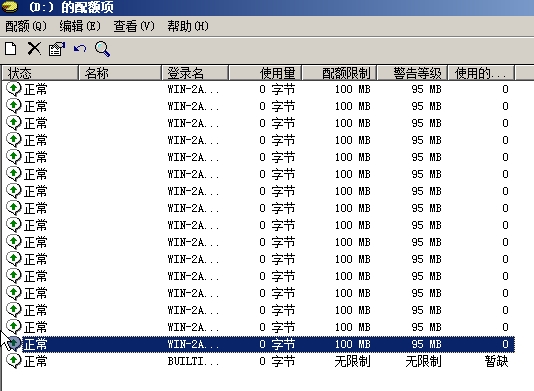Click 正常 status in the BUILTI... row

pos(35,361)
